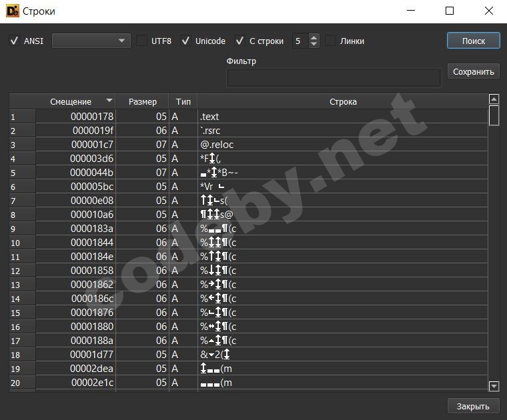507x420 pixels.
Task: Sort by the 'Строка' column header
Action: pyautogui.click(x=343, y=101)
